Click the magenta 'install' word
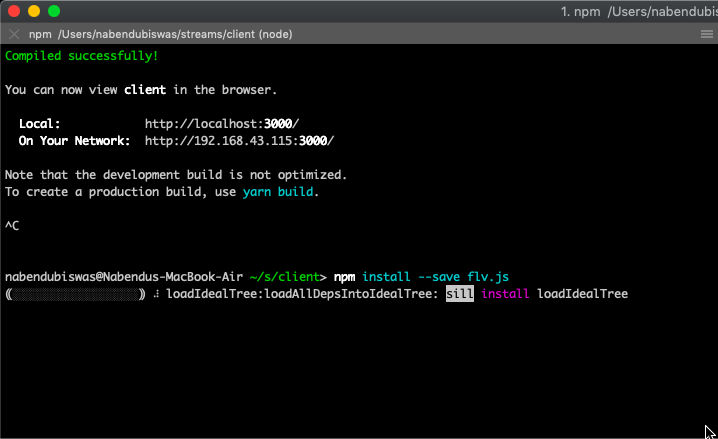Viewport: 718px width, 439px height. [505, 294]
